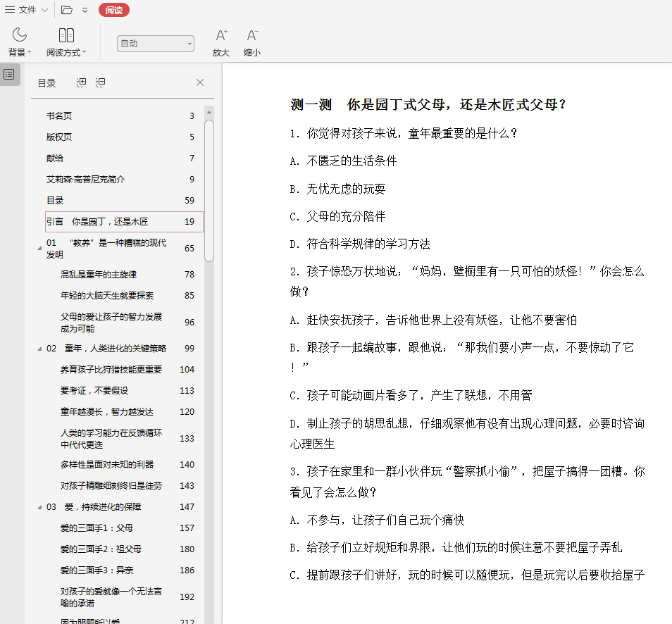Go to 书名页 in contents

[x=59, y=116]
